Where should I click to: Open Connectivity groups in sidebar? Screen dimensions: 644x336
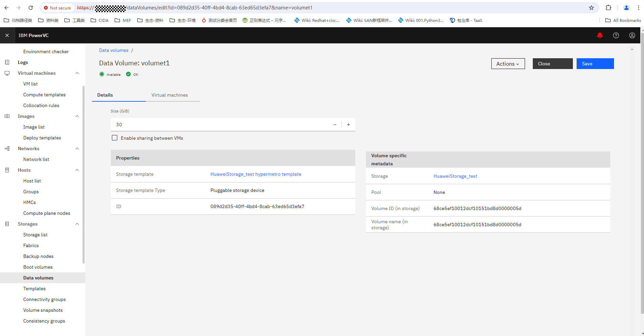[44, 299]
